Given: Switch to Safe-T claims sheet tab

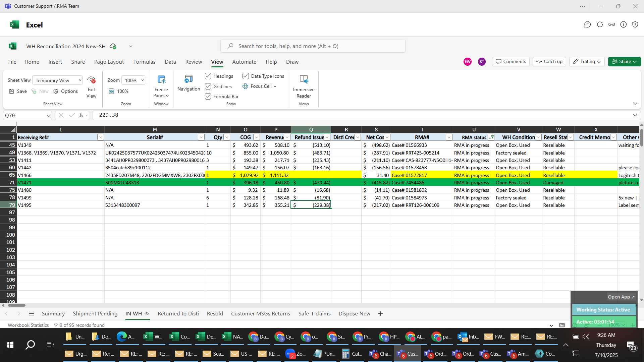Looking at the screenshot, I should 314,314.
